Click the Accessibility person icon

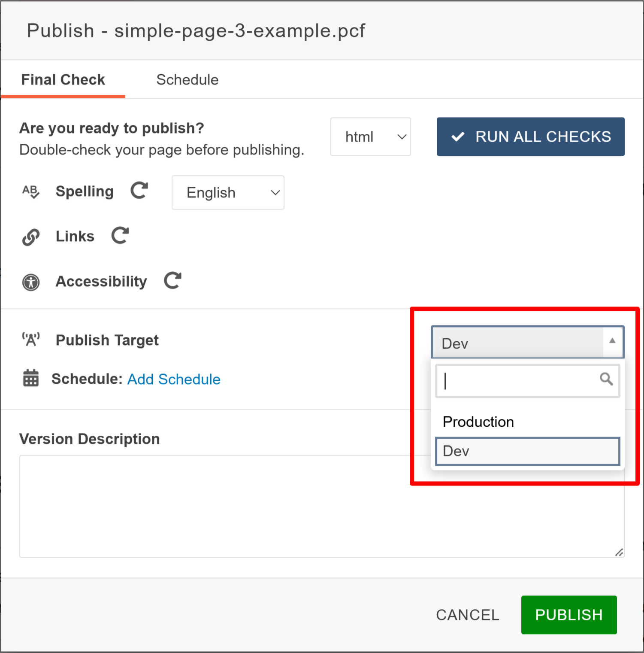pyautogui.click(x=30, y=282)
